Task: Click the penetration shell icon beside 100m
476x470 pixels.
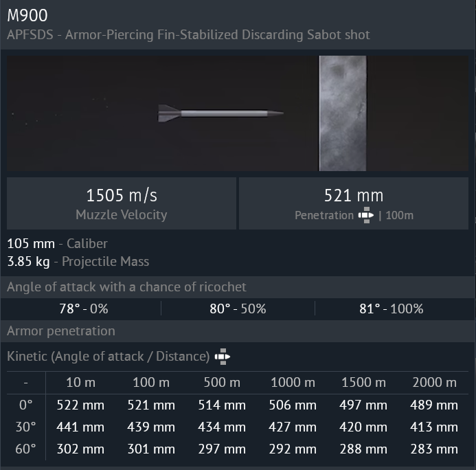Action: [x=366, y=215]
